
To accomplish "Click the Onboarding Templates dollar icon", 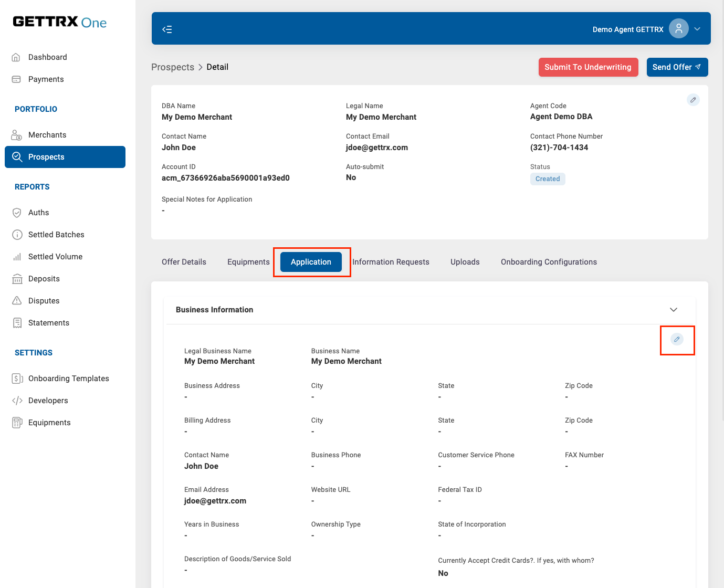I will [x=17, y=379].
